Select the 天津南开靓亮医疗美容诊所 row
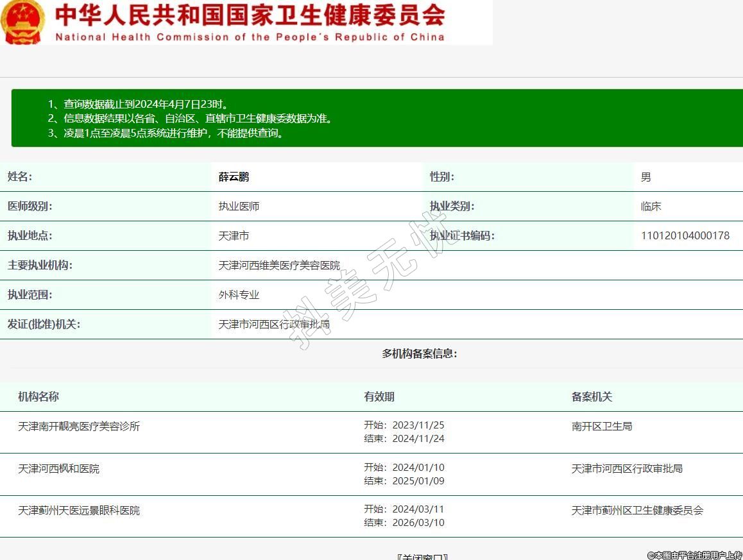 pyautogui.click(x=79, y=426)
